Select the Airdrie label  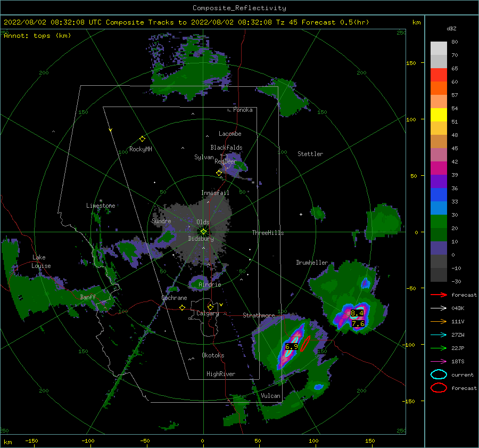coord(210,284)
